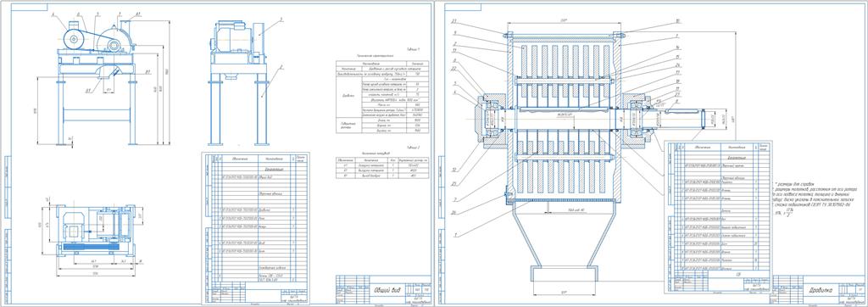Viewport: 868px width, 307px height.
Task: Click the right bearing housing assembly
Action: point(642,119)
